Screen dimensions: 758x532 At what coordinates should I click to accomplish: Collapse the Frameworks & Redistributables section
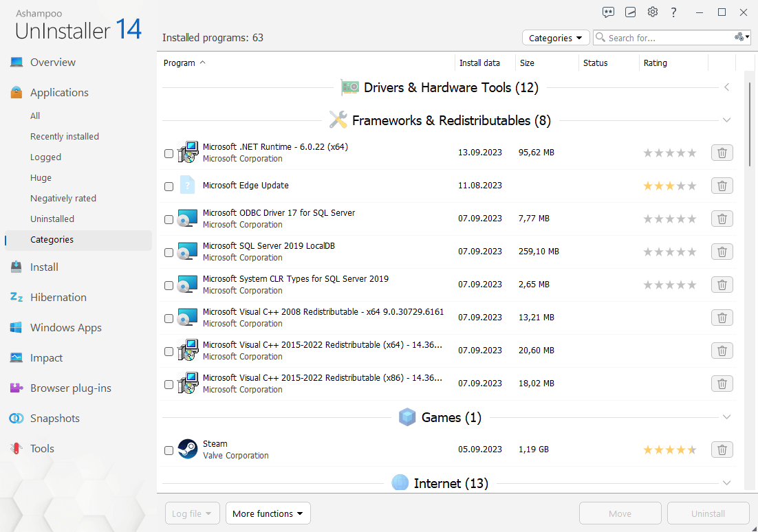point(727,120)
